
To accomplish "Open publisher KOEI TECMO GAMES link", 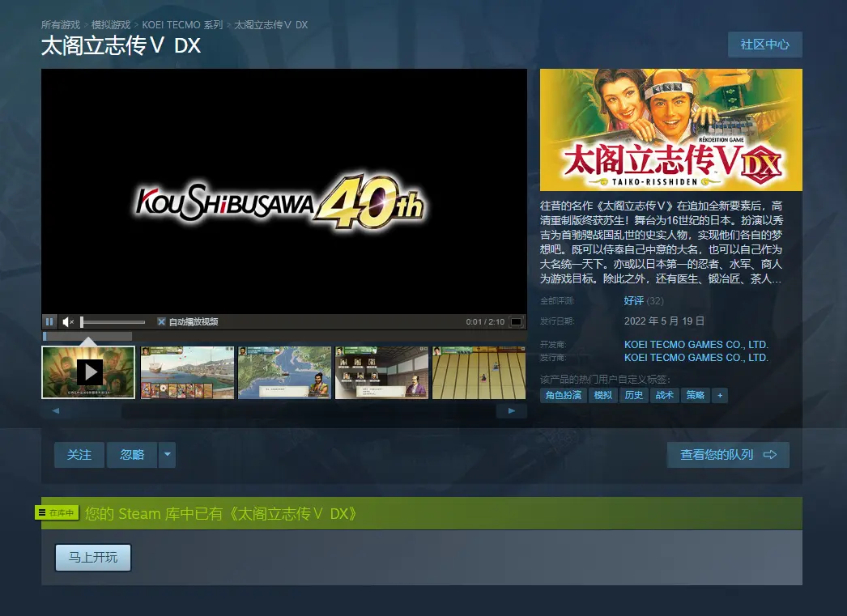I will [696, 358].
